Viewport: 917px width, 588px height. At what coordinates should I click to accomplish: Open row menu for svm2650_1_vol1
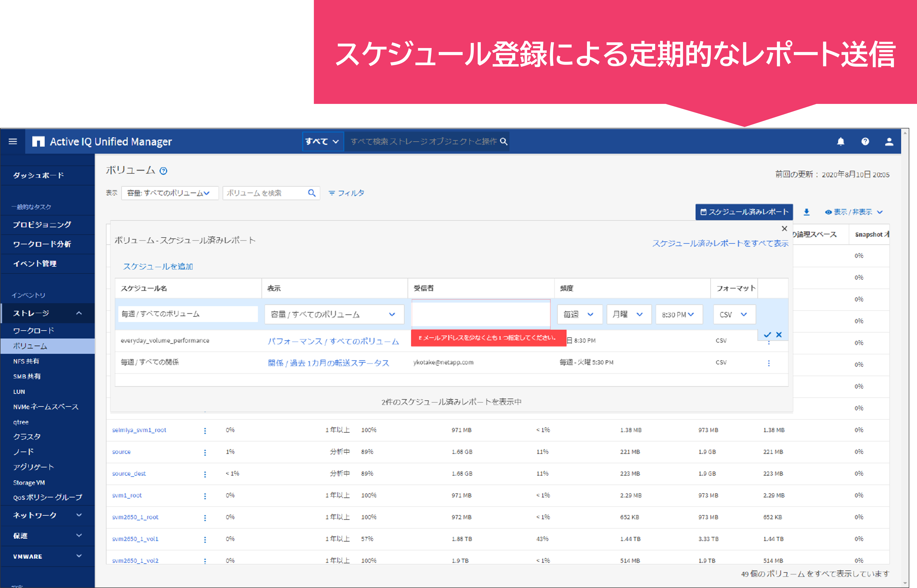[205, 539]
